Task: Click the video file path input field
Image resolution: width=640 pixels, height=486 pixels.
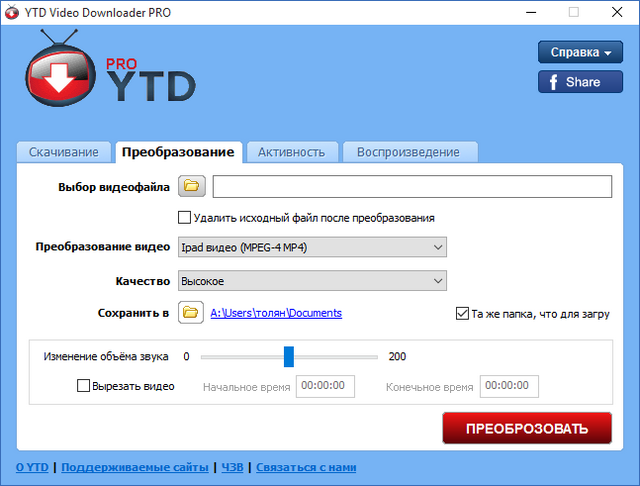Action: [411, 187]
